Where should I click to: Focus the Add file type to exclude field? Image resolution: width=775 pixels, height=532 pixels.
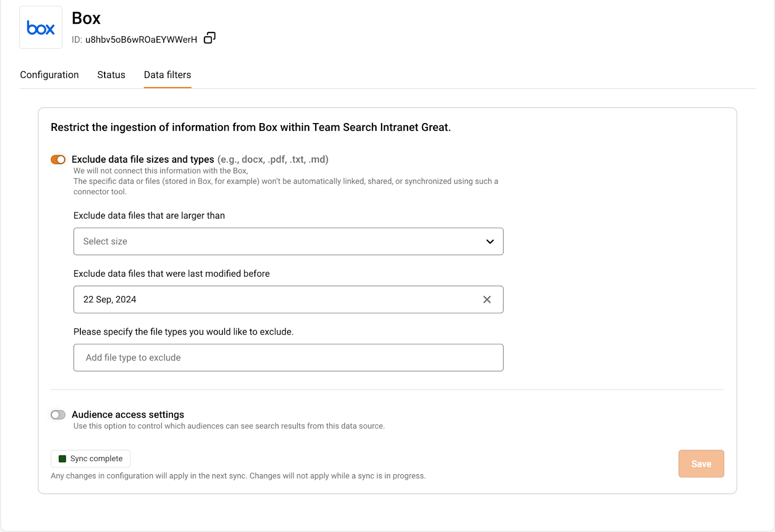point(288,358)
